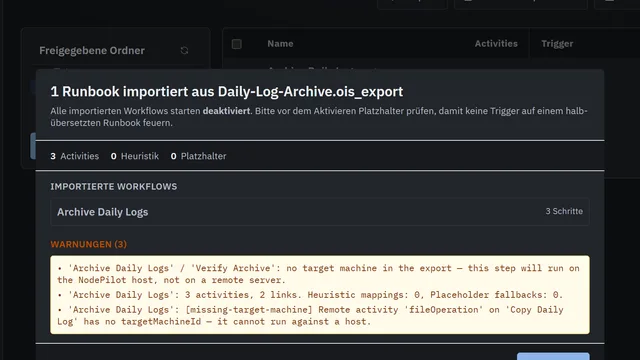Click the Warnungen (3) heading

click(x=89, y=244)
